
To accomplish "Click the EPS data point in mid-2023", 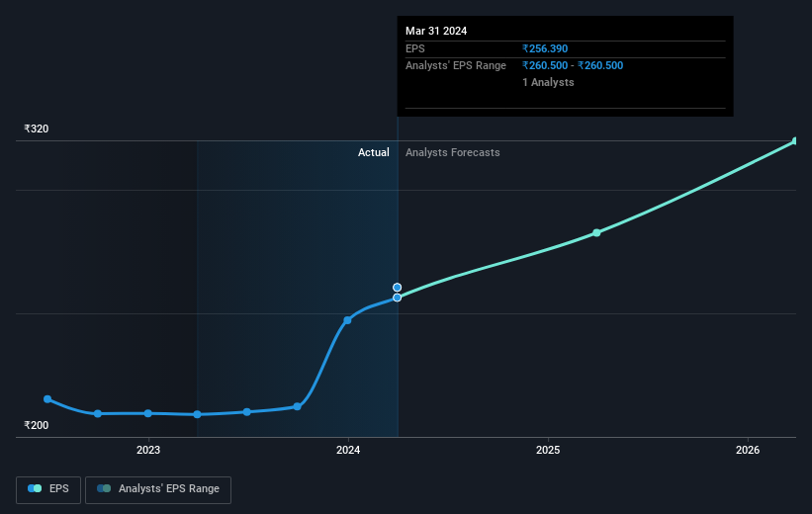I will [x=247, y=412].
